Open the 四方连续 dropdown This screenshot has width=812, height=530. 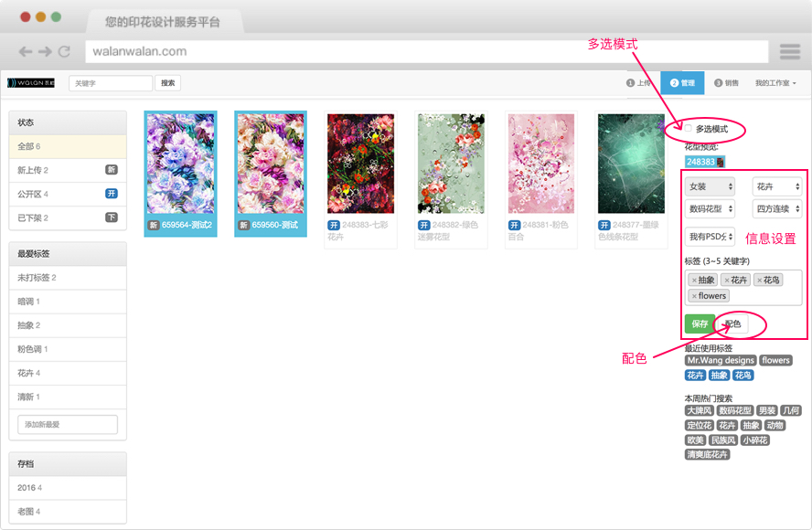(777, 209)
